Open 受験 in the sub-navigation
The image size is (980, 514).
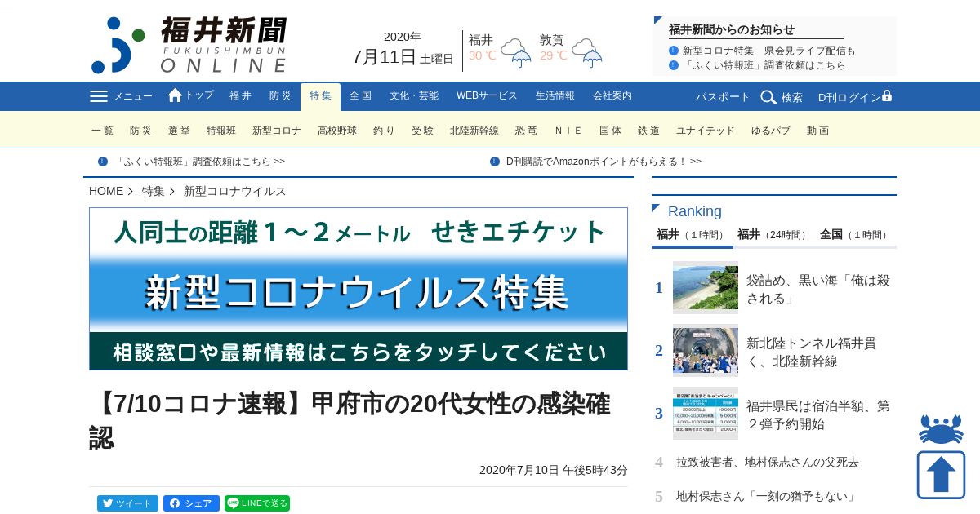point(423,131)
